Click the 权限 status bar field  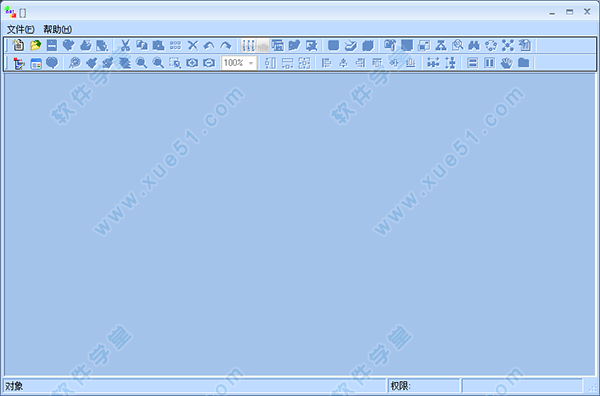click(x=424, y=386)
